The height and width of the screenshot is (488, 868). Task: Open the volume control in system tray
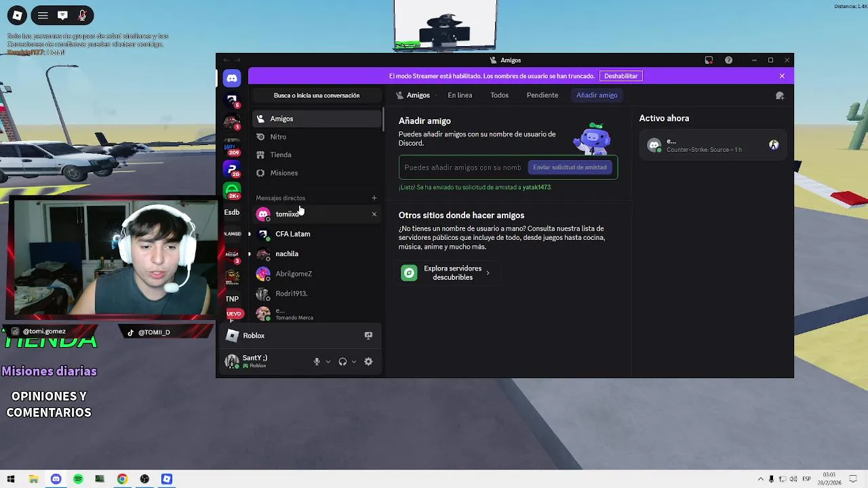pyautogui.click(x=794, y=479)
